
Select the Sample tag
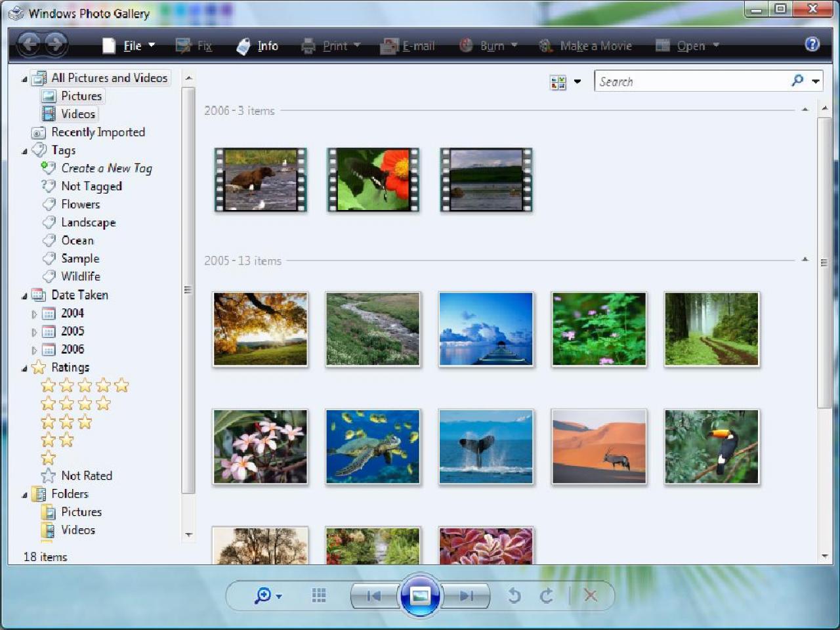[x=71, y=259]
